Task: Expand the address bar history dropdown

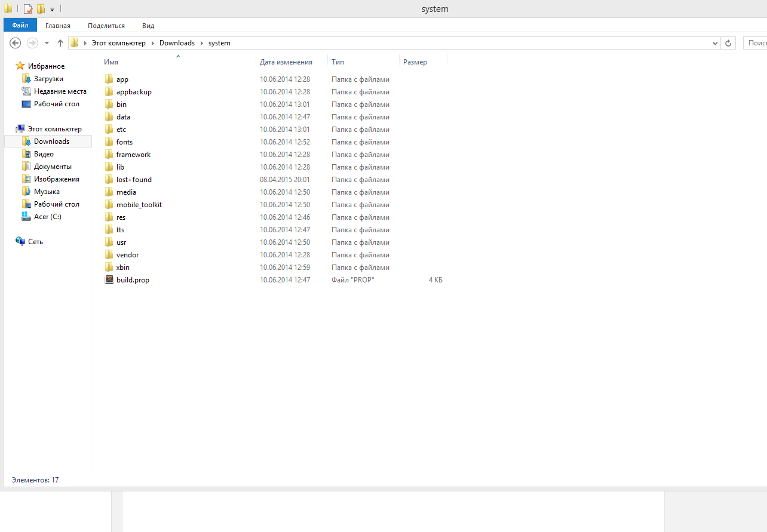Action: tap(716, 43)
